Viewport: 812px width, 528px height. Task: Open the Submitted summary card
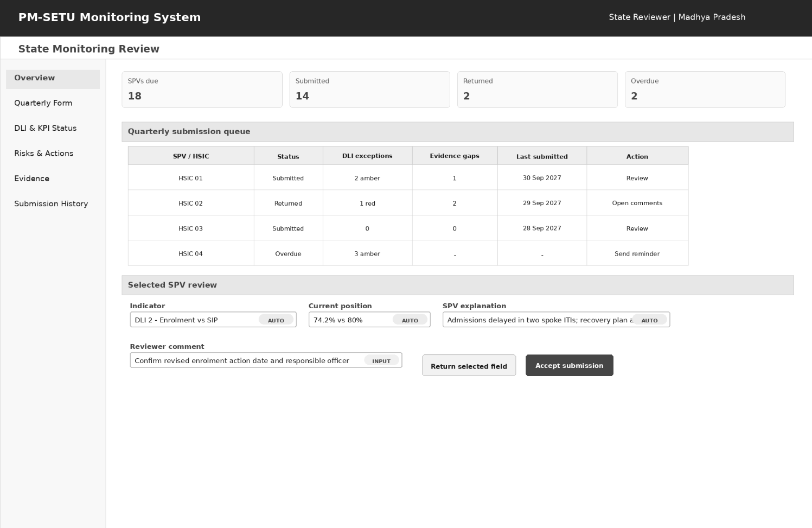[369, 90]
